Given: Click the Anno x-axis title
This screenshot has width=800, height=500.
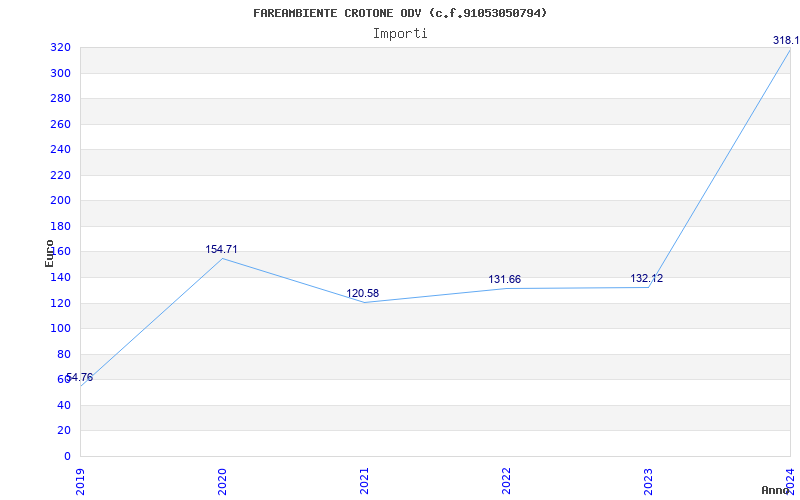Looking at the screenshot, I should [x=775, y=490].
